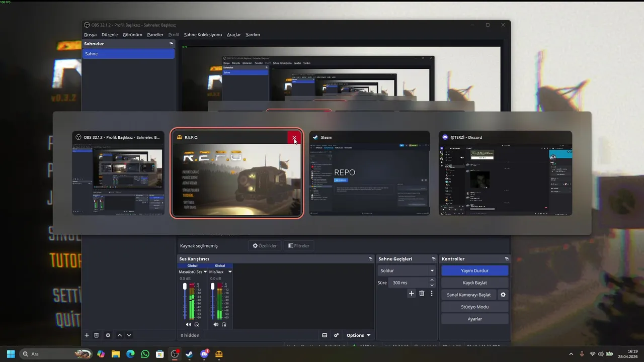Add a new scene with the plus icon
This screenshot has width=644, height=362.
point(87,335)
